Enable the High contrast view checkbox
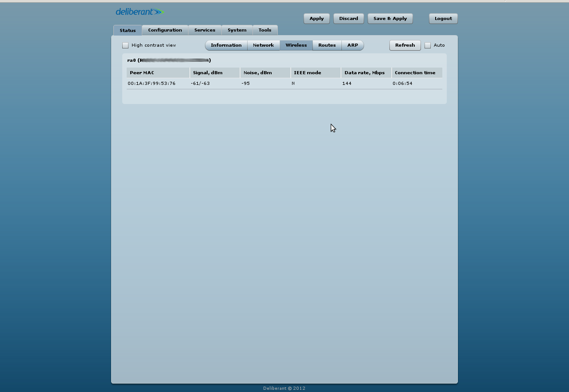 125,45
